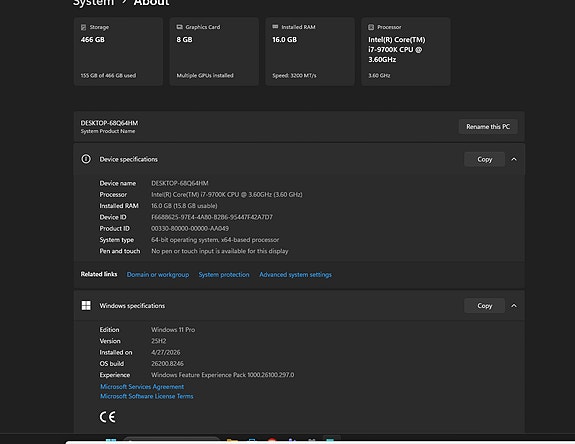Collapse the Windows specifications section chevron
This screenshot has height=444, width=575.
(514, 305)
